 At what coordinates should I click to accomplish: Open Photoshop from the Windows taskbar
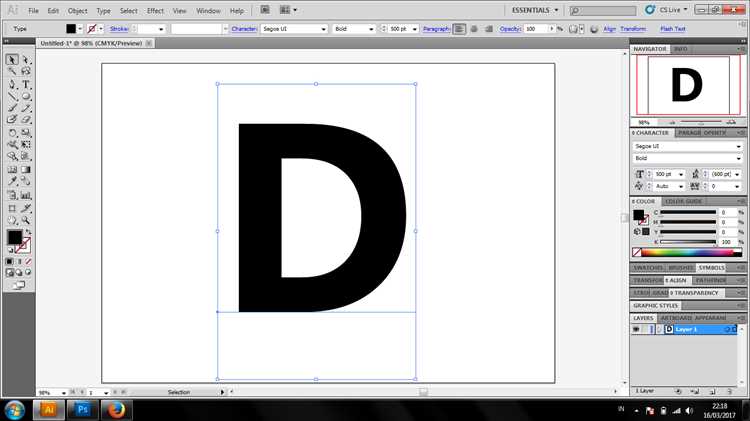click(x=82, y=410)
